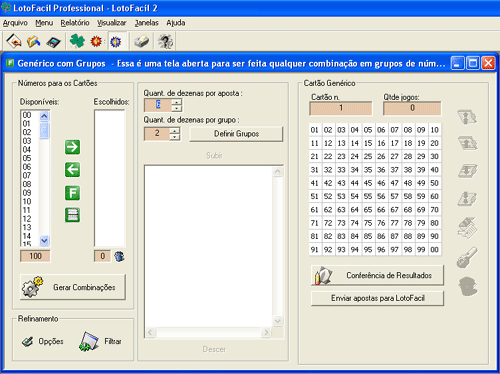
Task: Move selected number right with green arrow
Action: click(72, 147)
